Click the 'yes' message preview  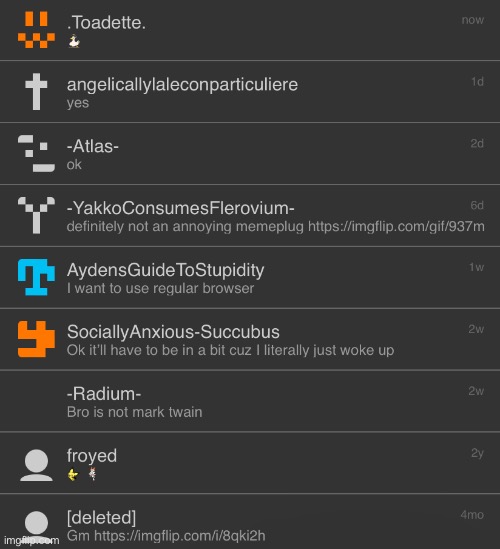(78, 103)
